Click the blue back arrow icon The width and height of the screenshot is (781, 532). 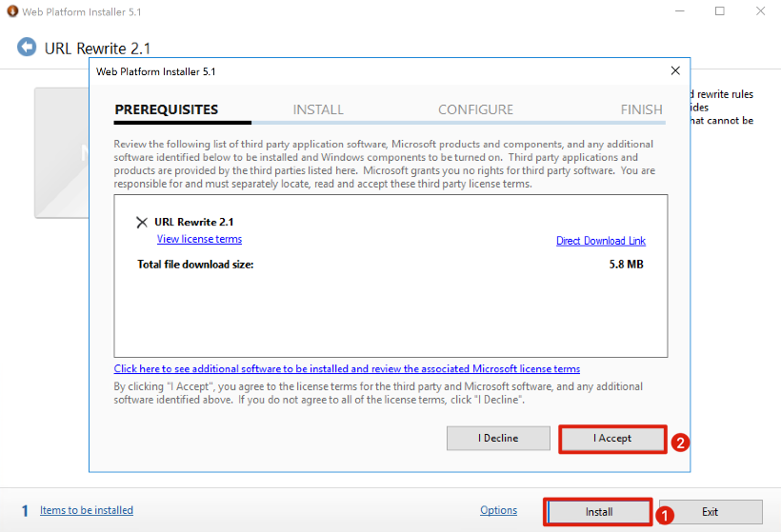[x=27, y=48]
